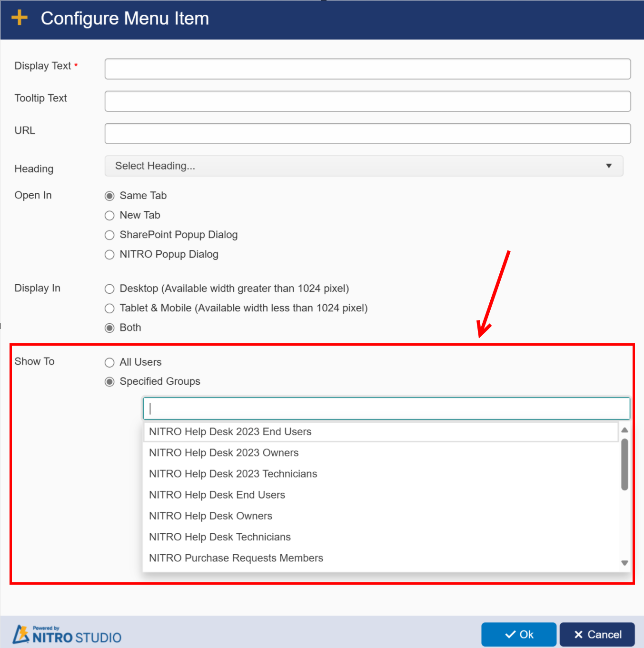Image resolution: width=644 pixels, height=648 pixels.
Task: Click the Open In label
Action: coord(33,195)
